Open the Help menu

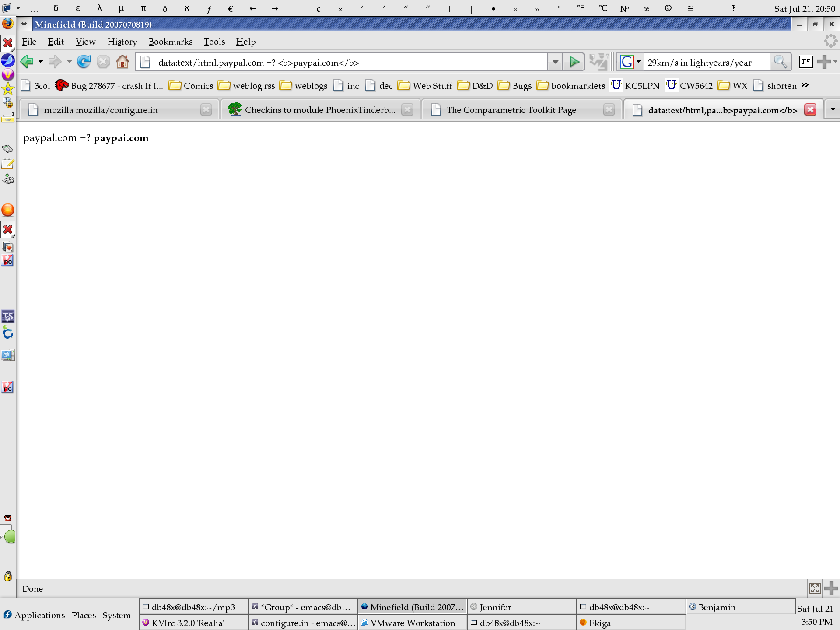click(x=246, y=42)
